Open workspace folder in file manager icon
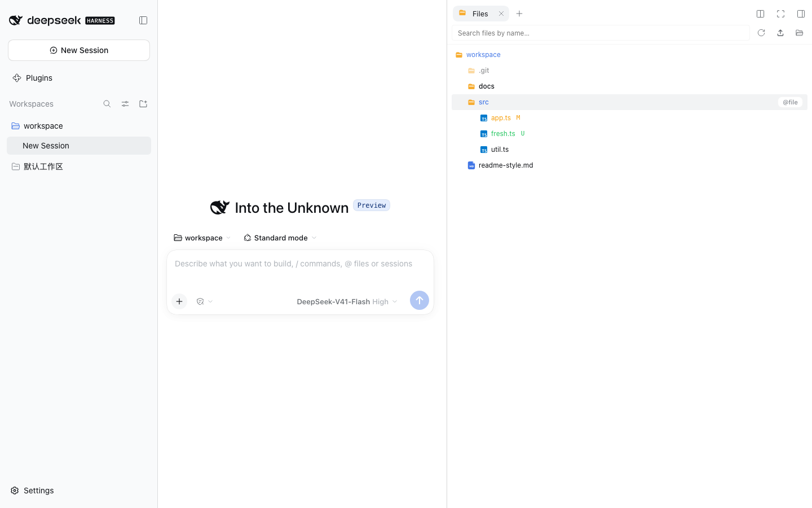 [x=799, y=33]
